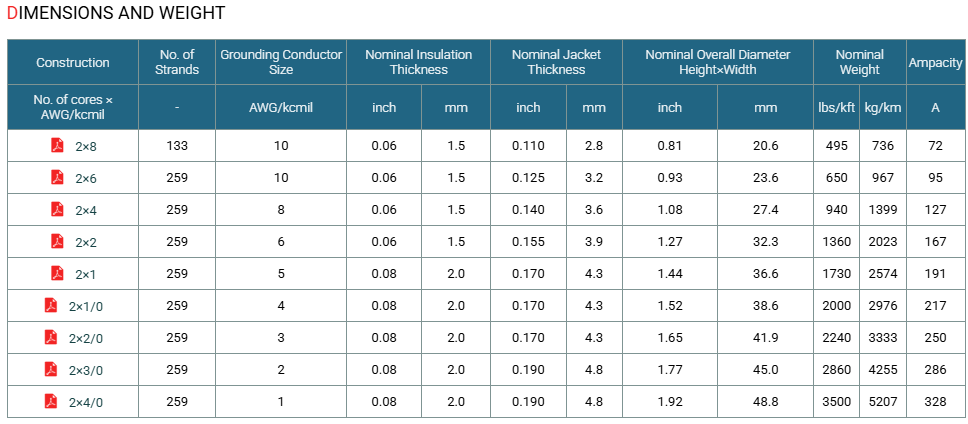Image resolution: width=968 pixels, height=424 pixels.
Task: Open the PDF icon for 2×1/0 cable
Action: 51,306
